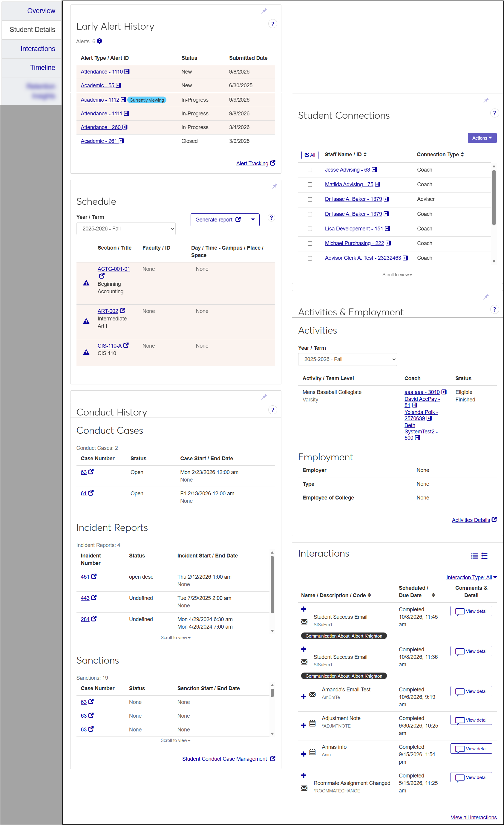Open external link icon for ART-002
504x825 pixels.
click(x=122, y=311)
